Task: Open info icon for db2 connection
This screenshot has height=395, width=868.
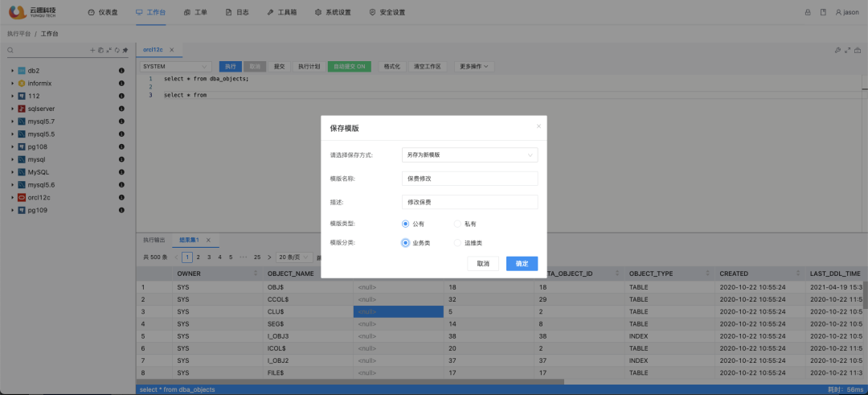Action: (121, 70)
